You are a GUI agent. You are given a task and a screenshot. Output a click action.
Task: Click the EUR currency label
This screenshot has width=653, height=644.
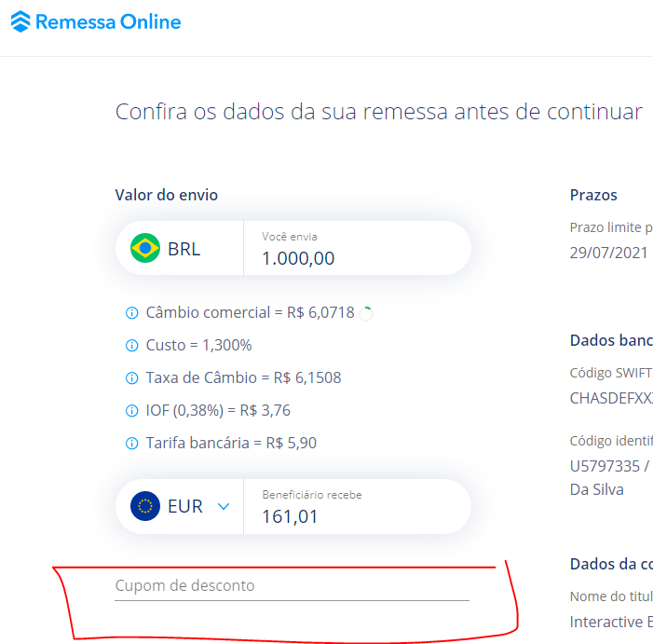(185, 507)
